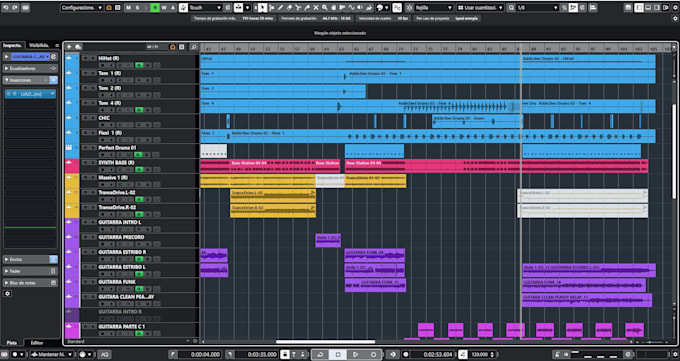Screen dimensions: 680x361
Task: Expand the Envíos inspector section
Action: pos(30,259)
